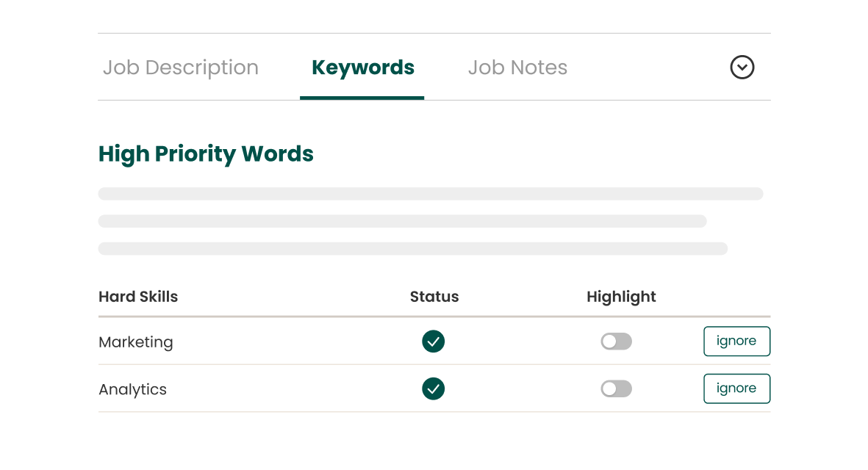Click the ignore button for Marketing

pyautogui.click(x=736, y=341)
